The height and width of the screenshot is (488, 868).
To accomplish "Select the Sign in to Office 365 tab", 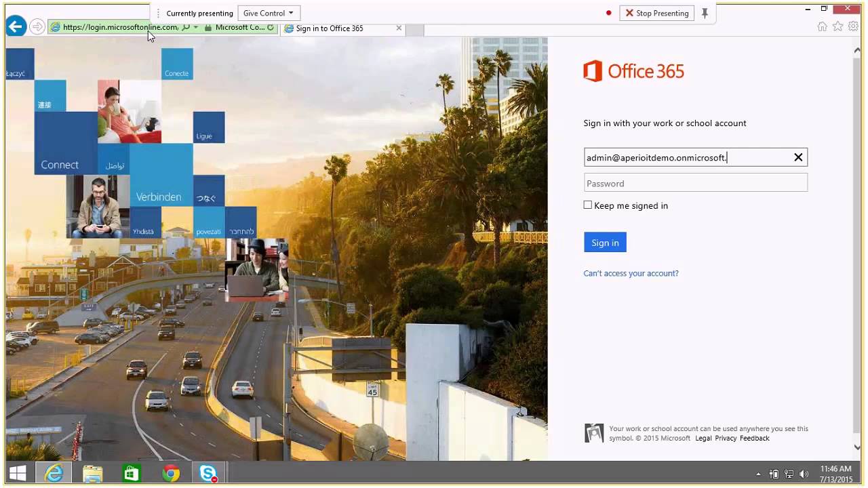I will [334, 28].
